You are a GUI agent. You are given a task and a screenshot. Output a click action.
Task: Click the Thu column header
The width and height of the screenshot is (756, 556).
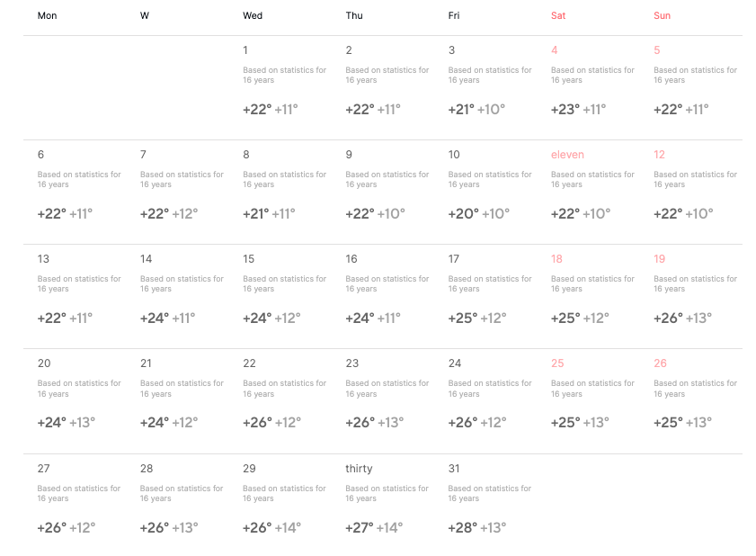click(354, 16)
